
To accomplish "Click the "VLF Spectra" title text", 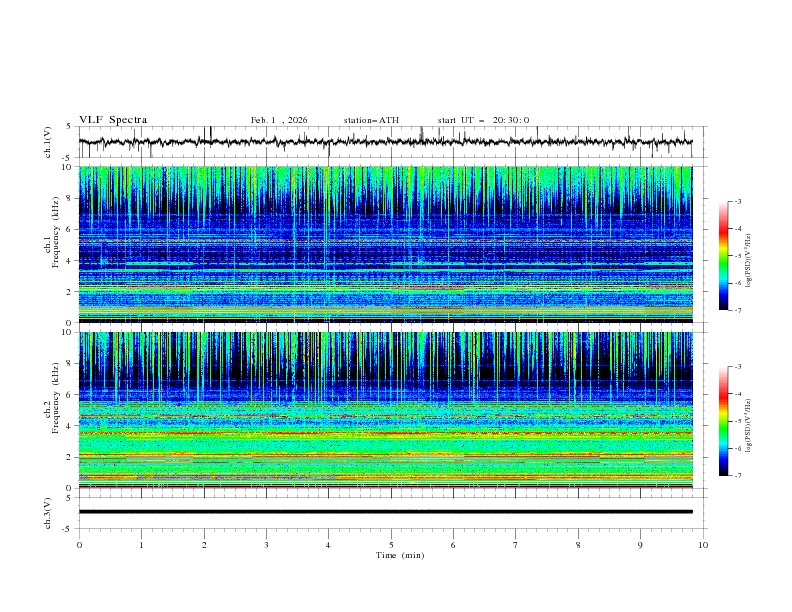I will tap(113, 120).
